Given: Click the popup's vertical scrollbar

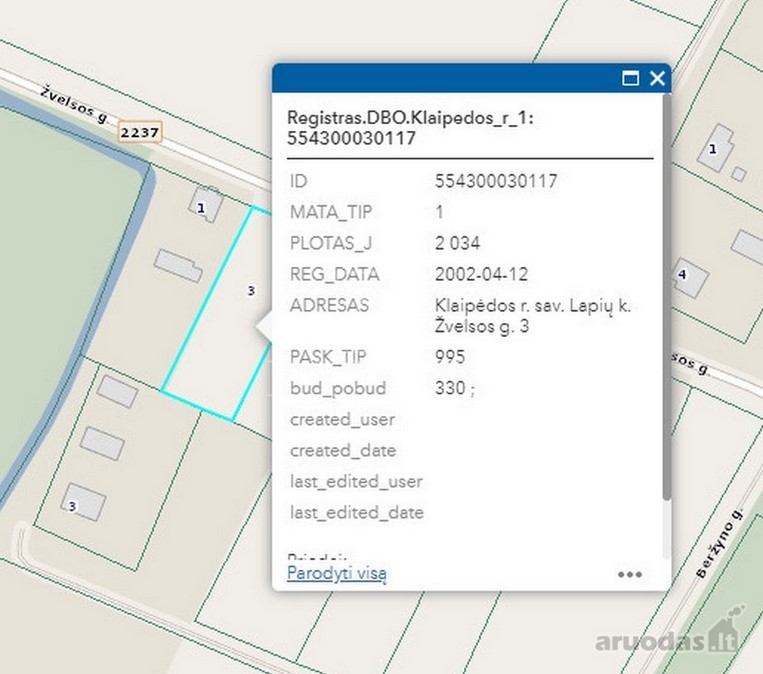Looking at the screenshot, I should point(666,297).
